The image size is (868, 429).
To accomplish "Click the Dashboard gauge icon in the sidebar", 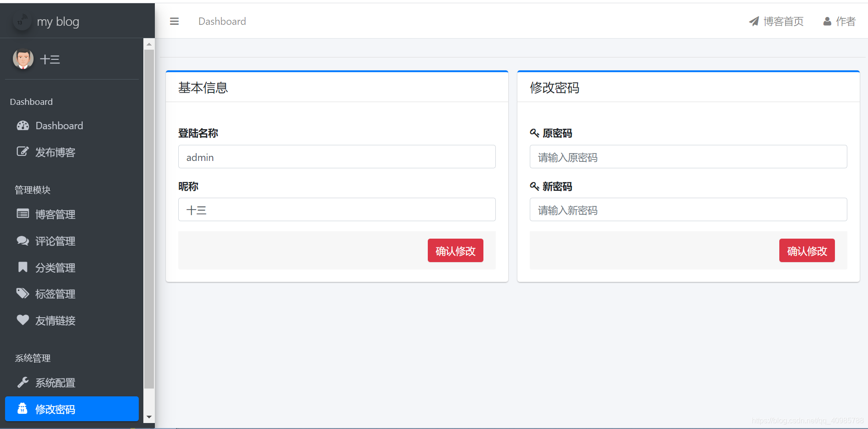I will click(x=23, y=126).
